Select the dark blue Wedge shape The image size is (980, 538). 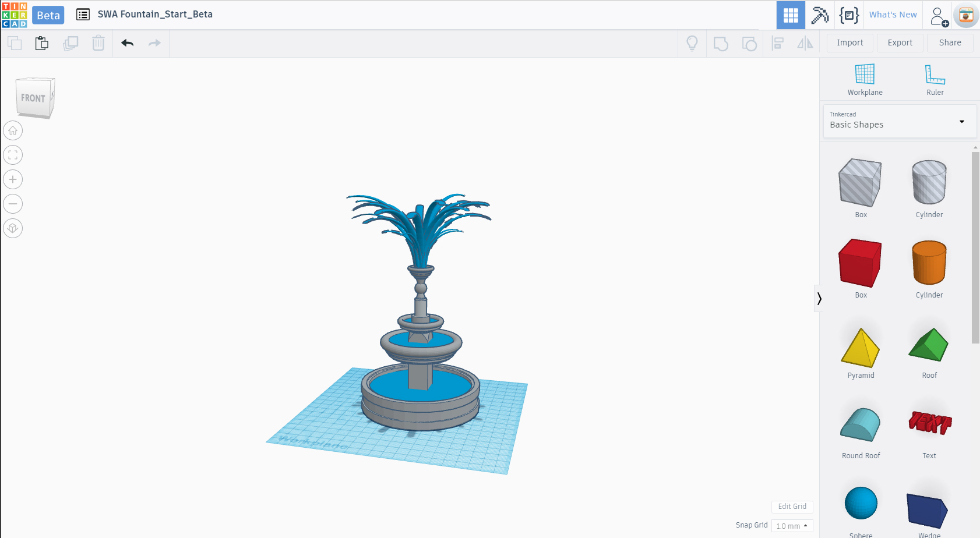(928, 512)
